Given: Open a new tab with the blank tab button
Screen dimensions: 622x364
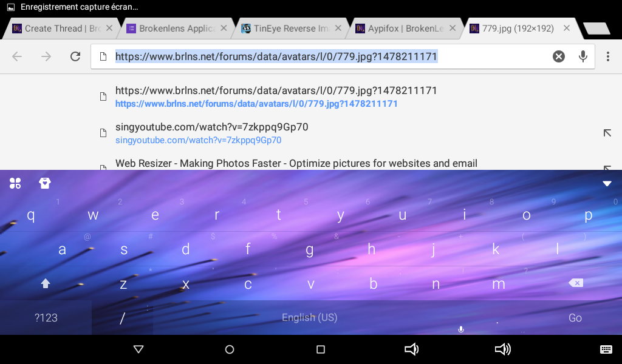Looking at the screenshot, I should click(x=596, y=29).
